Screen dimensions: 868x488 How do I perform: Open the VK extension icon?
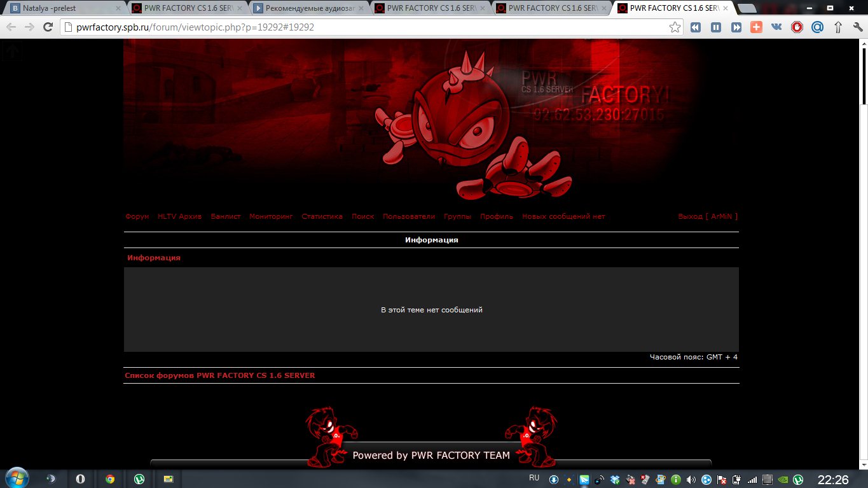(776, 27)
